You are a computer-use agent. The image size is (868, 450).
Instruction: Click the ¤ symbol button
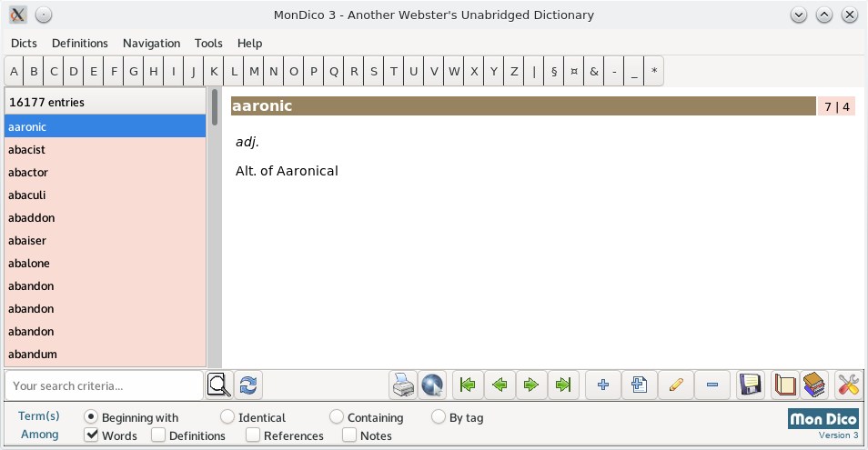(x=574, y=71)
